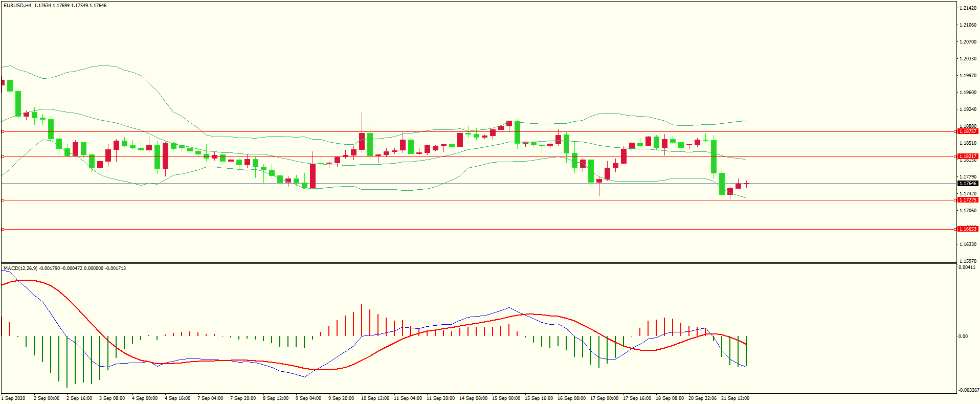Click the MACD zero level label 0.00
Viewport: 980px width, 404px height.
(963, 336)
